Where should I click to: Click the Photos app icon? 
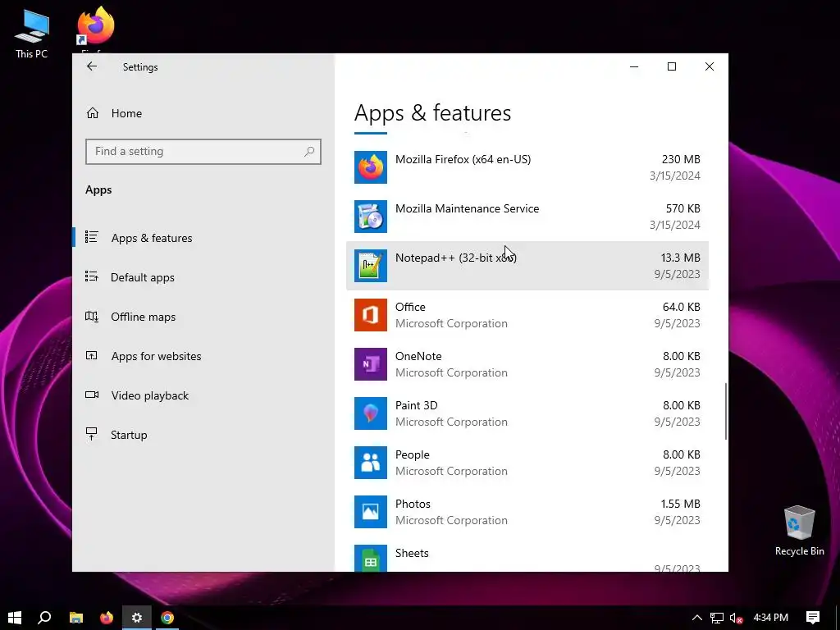coord(370,512)
